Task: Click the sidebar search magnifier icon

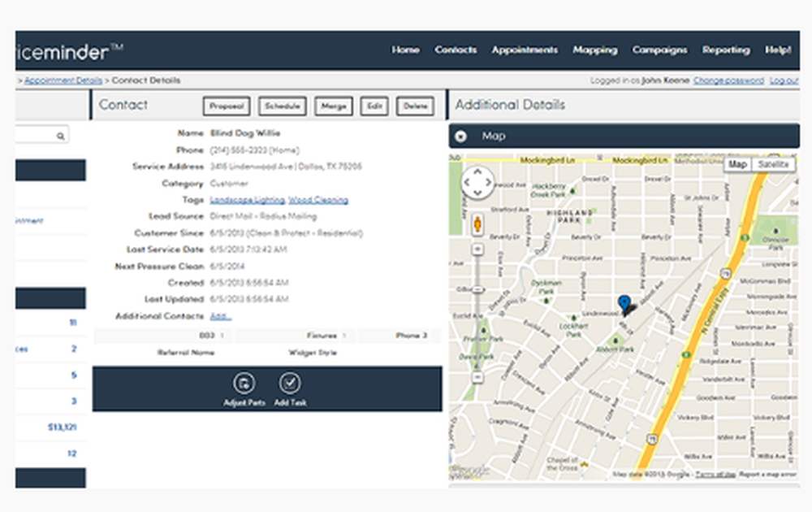Action: pyautogui.click(x=59, y=134)
